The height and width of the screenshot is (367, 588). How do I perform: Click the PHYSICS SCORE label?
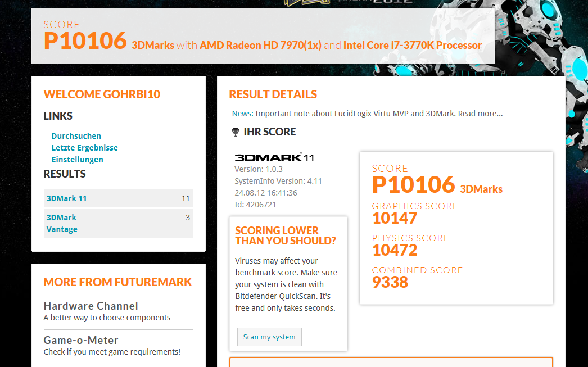tap(410, 238)
